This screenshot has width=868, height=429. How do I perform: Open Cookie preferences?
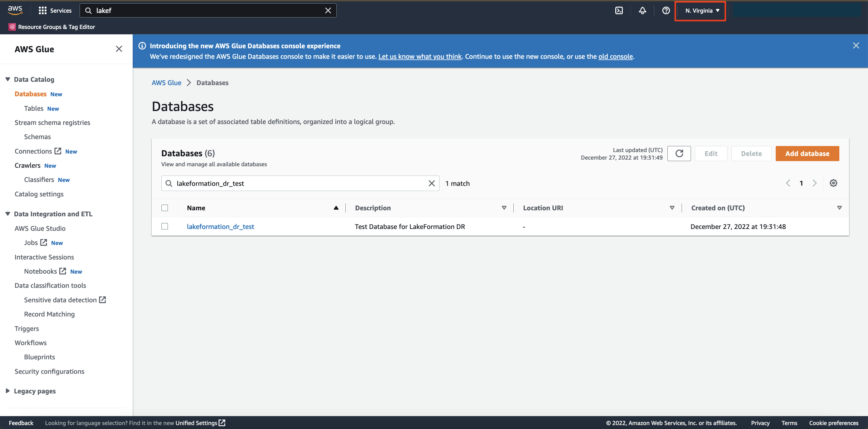[834, 423]
